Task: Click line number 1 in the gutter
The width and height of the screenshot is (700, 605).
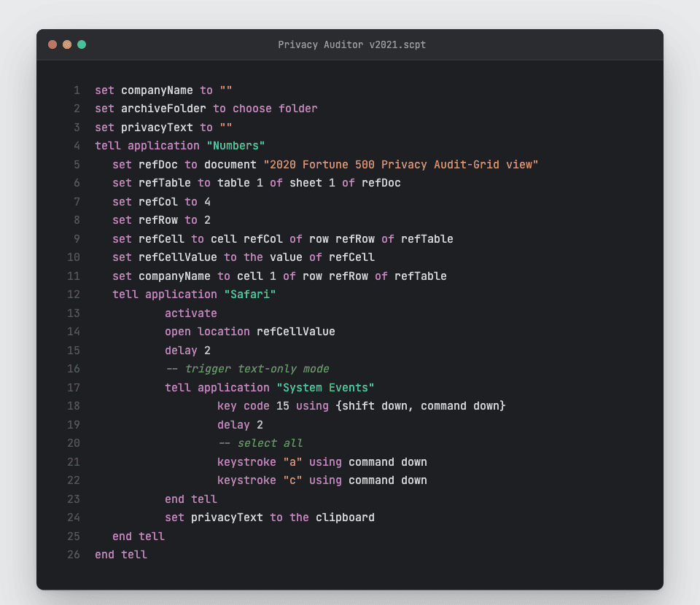Action: [x=77, y=90]
